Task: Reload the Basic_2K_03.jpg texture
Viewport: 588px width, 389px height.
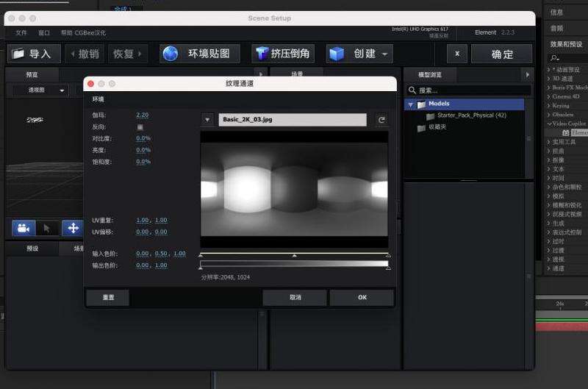Action: [x=381, y=120]
